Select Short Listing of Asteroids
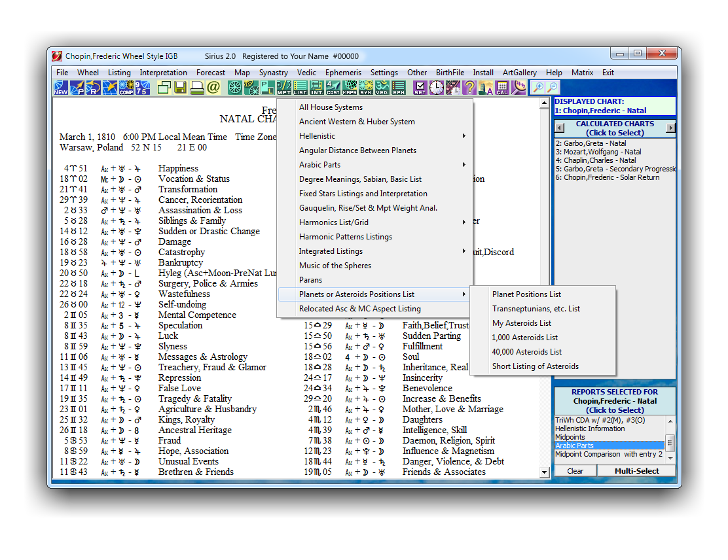The image size is (728, 560). (543, 366)
